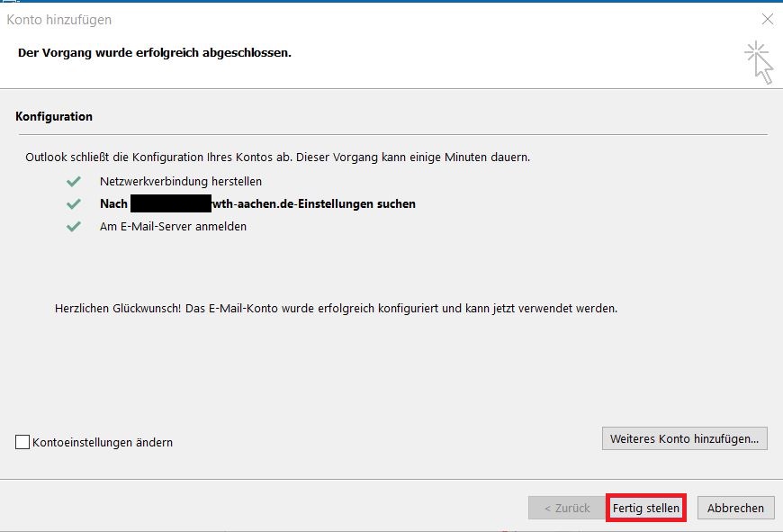The height and width of the screenshot is (532, 783).
Task: Select the bold rwth-aachen.de-Einstellungen suchen text
Action: [313, 204]
